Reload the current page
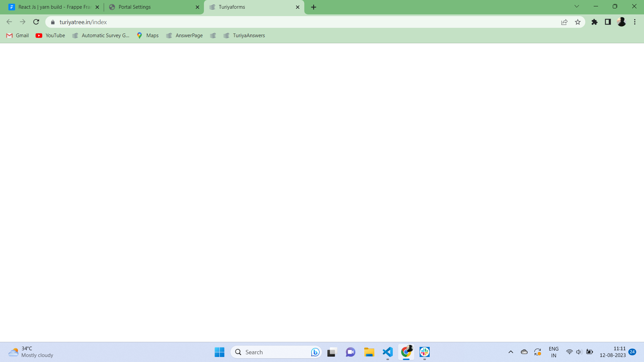644x362 pixels. coord(36,22)
